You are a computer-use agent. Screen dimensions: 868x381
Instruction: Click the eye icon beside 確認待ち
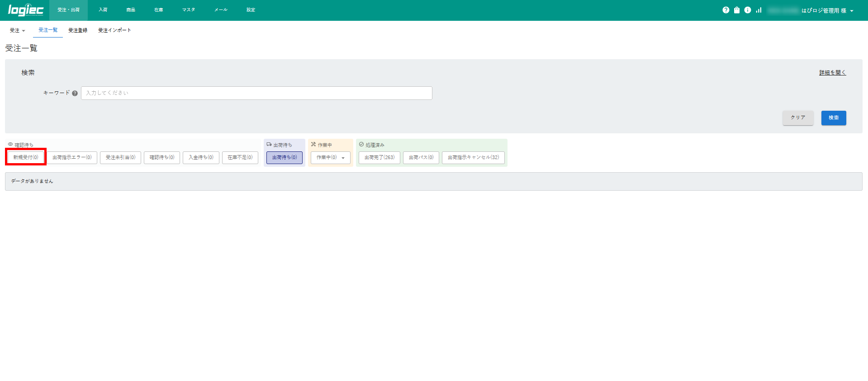click(10, 145)
